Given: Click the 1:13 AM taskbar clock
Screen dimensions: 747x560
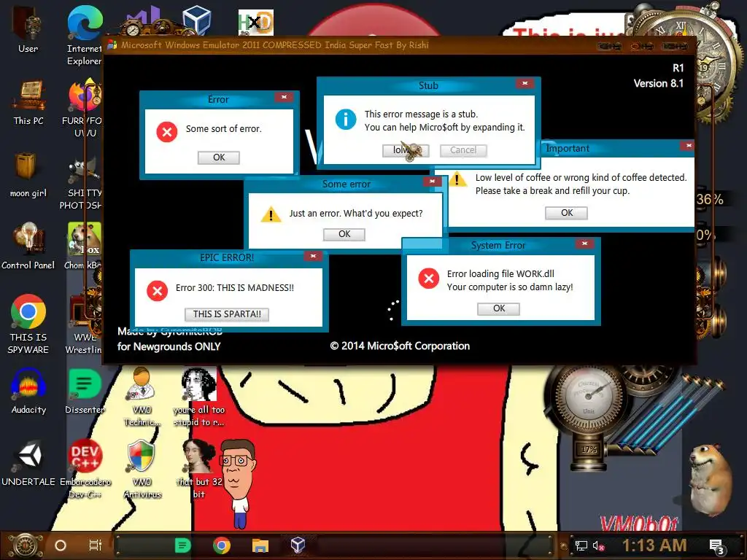Looking at the screenshot, I should tap(654, 545).
